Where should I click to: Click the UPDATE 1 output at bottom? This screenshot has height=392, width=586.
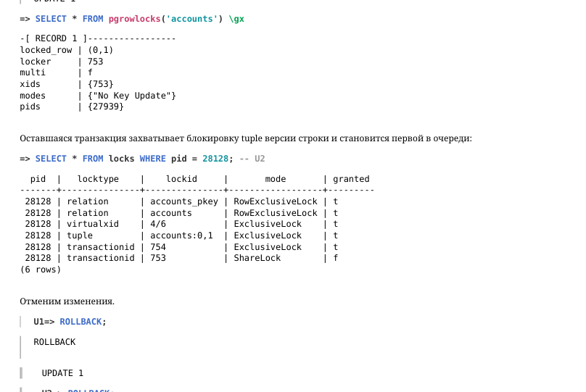click(62, 373)
